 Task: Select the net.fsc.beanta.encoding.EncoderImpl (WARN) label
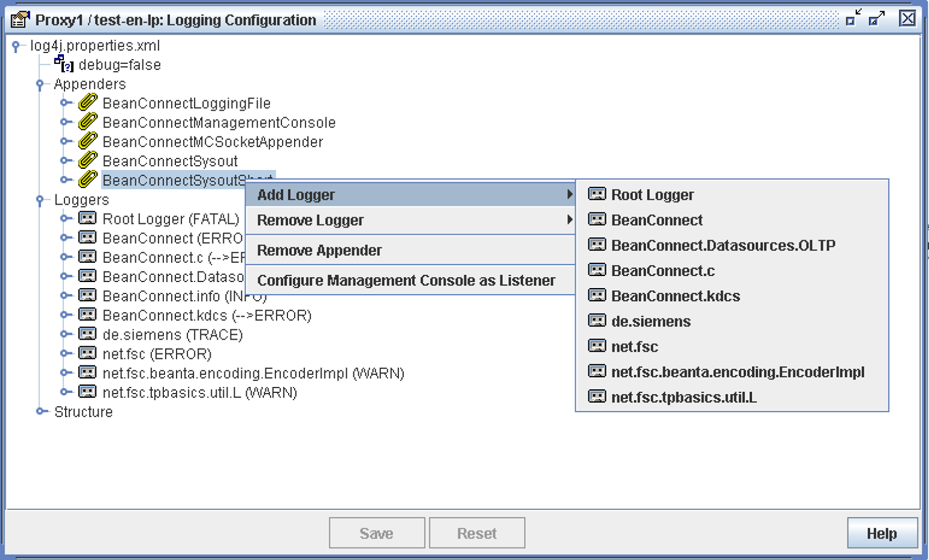(x=253, y=373)
